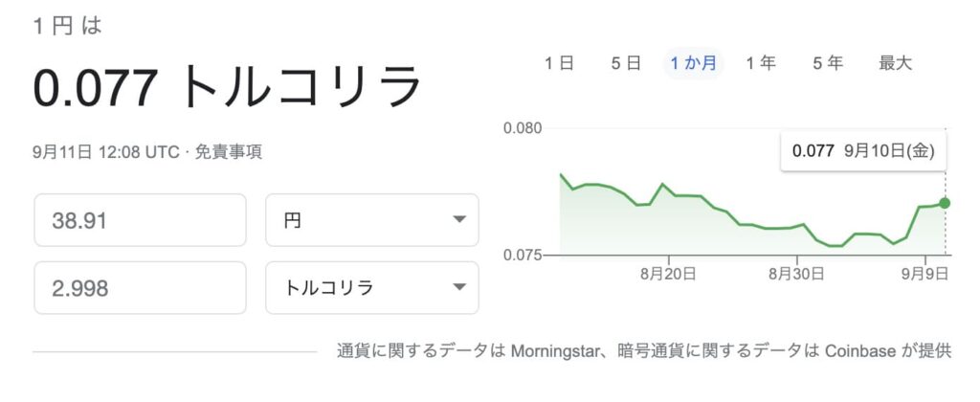Select 最大 time range
This screenshot has height=402, width=980.
tap(896, 63)
